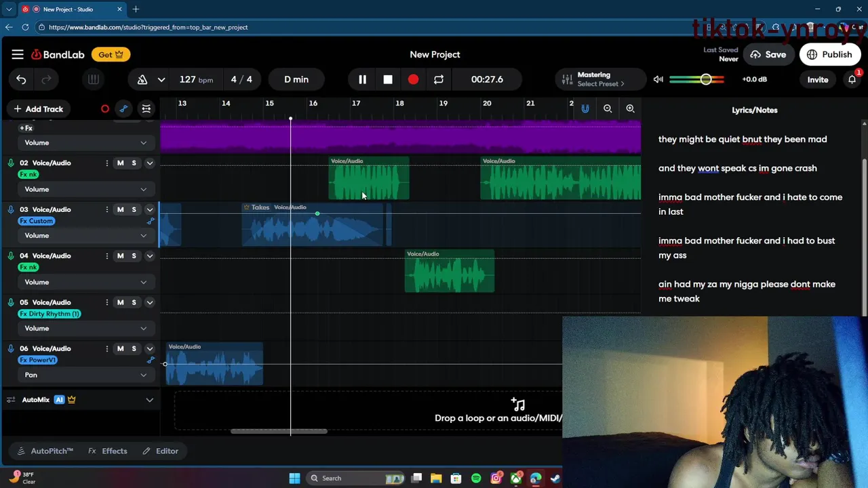Viewport: 868px width, 488px height.
Task: Undo the last action
Action: click(21, 79)
